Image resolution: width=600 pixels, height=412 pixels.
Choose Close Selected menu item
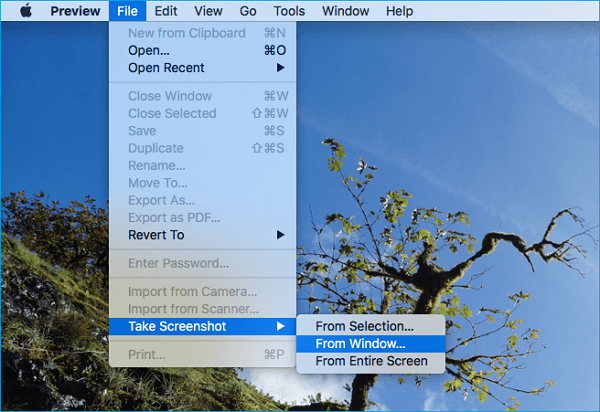(202, 113)
